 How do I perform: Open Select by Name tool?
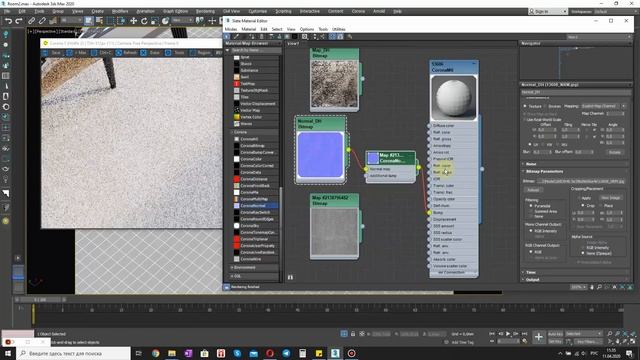(x=99, y=20)
